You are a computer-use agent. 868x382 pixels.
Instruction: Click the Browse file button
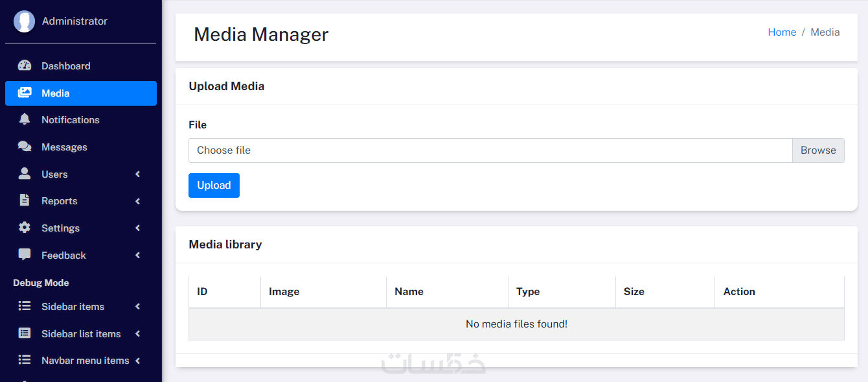pyautogui.click(x=818, y=150)
